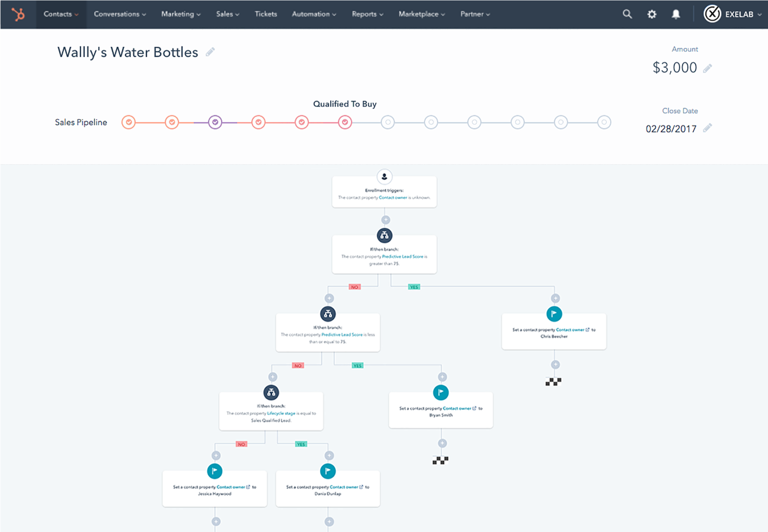Open the Marketplace dropdown menu

click(421, 14)
